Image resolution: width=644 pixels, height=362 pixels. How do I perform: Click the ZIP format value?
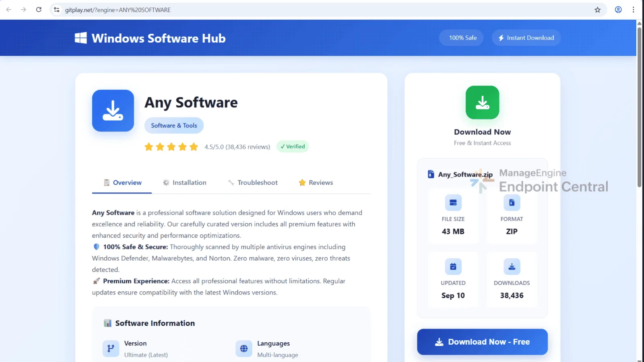coord(512,231)
